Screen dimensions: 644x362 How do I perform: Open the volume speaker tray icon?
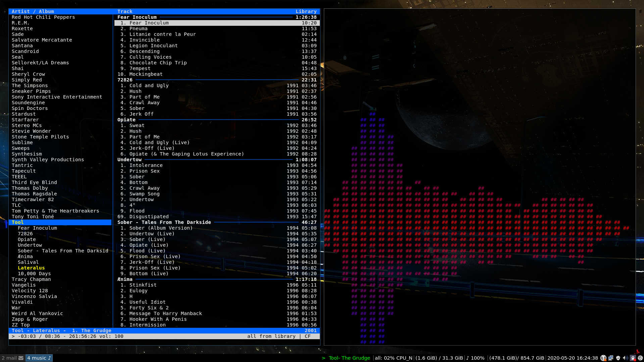[626, 358]
